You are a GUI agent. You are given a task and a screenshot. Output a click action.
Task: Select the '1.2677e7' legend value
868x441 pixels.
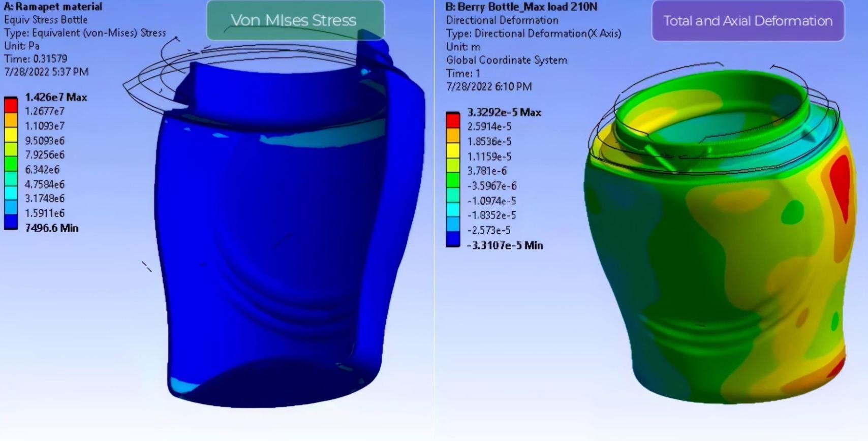45,111
